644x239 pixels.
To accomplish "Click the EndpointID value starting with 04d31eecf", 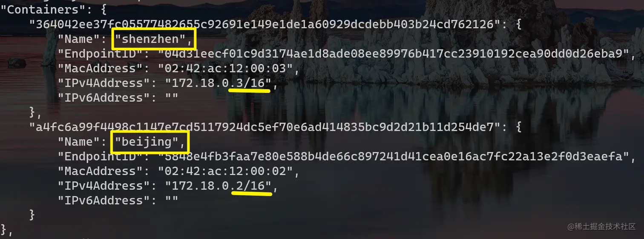I will coord(394,54).
